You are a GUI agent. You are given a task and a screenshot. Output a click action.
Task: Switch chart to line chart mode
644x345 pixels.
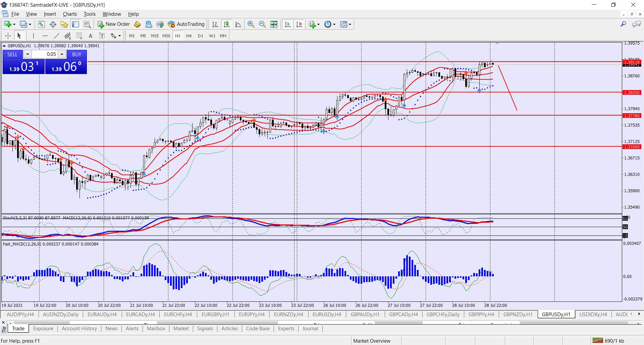coord(238,24)
